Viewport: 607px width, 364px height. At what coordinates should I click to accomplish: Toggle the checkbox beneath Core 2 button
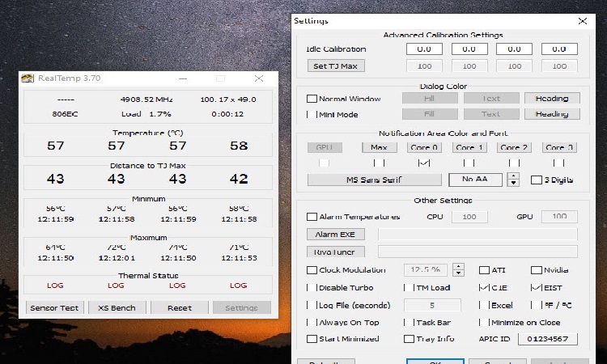click(514, 163)
